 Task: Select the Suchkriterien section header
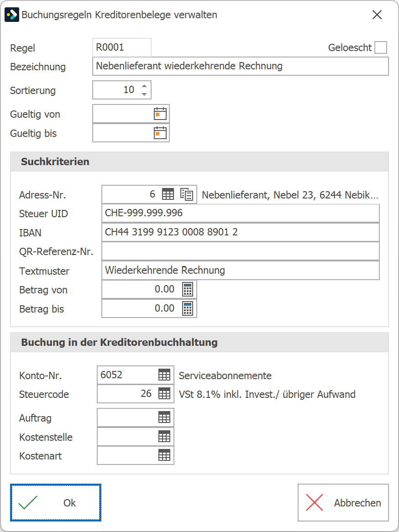199,162
